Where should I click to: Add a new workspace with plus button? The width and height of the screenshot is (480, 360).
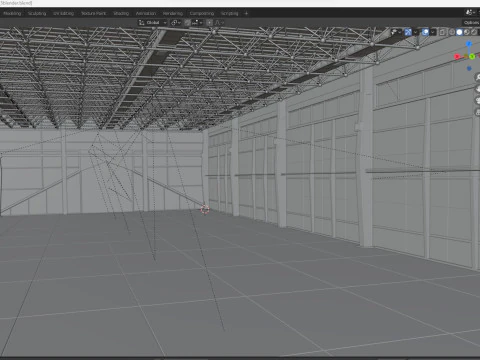click(x=246, y=13)
